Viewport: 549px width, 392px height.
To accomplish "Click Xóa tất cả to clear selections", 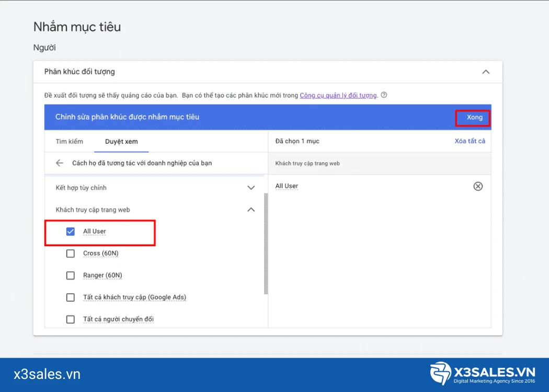I will pyautogui.click(x=470, y=141).
